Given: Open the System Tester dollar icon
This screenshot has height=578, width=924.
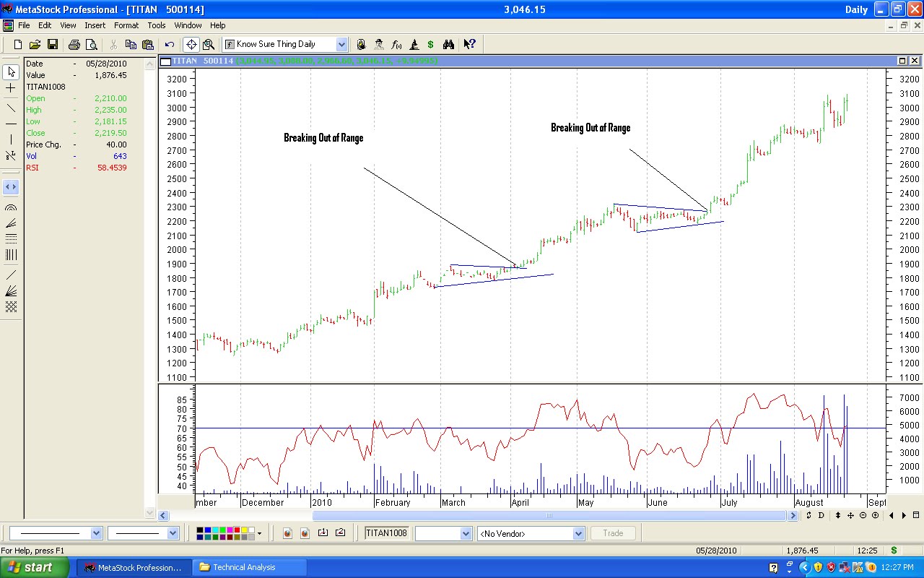Looking at the screenshot, I should coord(430,44).
